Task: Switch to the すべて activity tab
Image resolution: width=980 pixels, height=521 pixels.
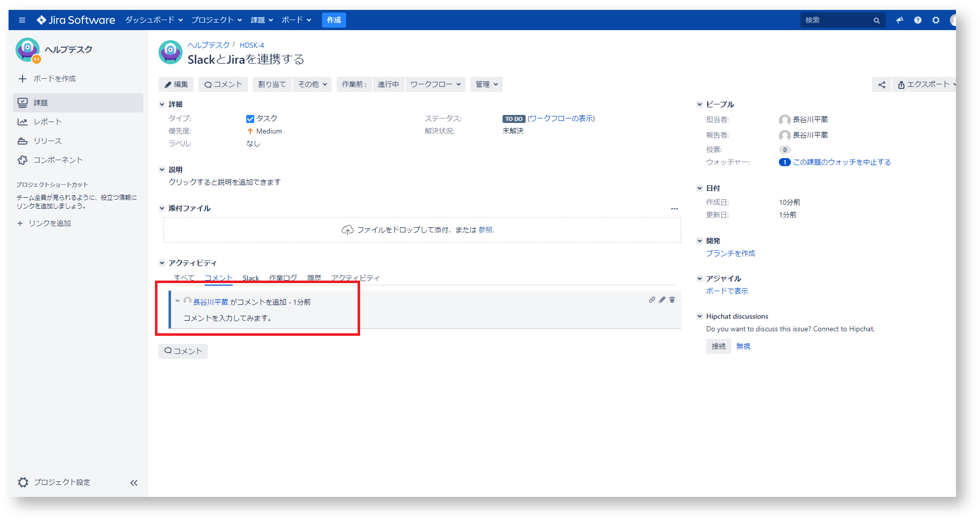Action: click(x=184, y=278)
